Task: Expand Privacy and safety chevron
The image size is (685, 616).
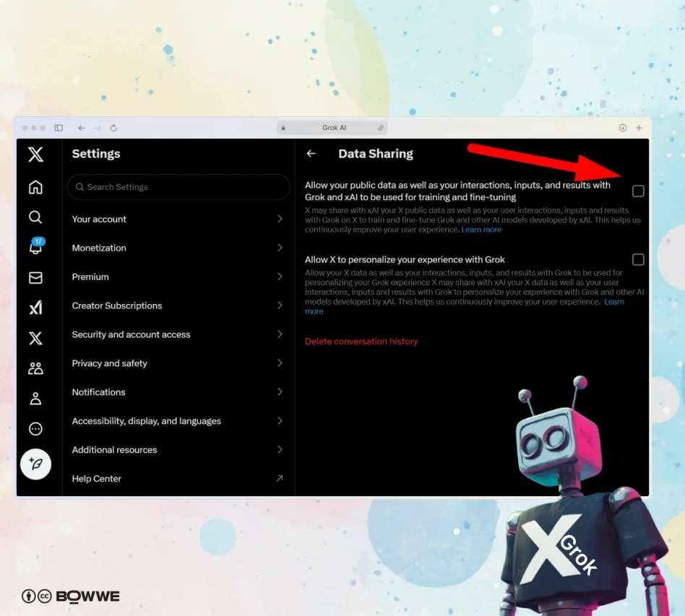Action: click(x=280, y=363)
